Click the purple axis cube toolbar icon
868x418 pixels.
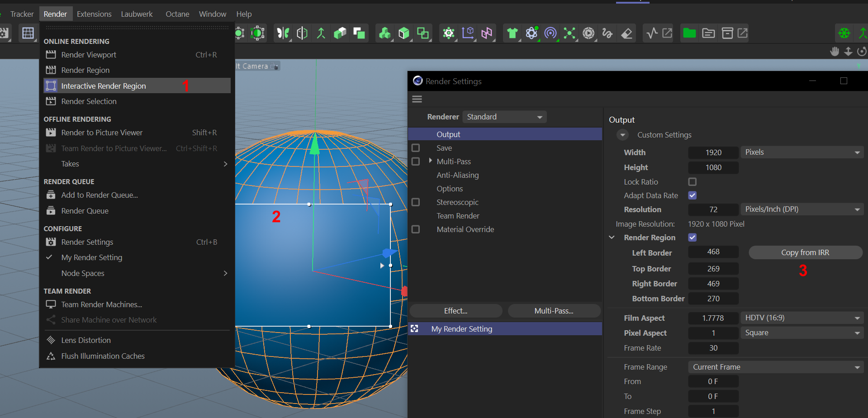(468, 33)
